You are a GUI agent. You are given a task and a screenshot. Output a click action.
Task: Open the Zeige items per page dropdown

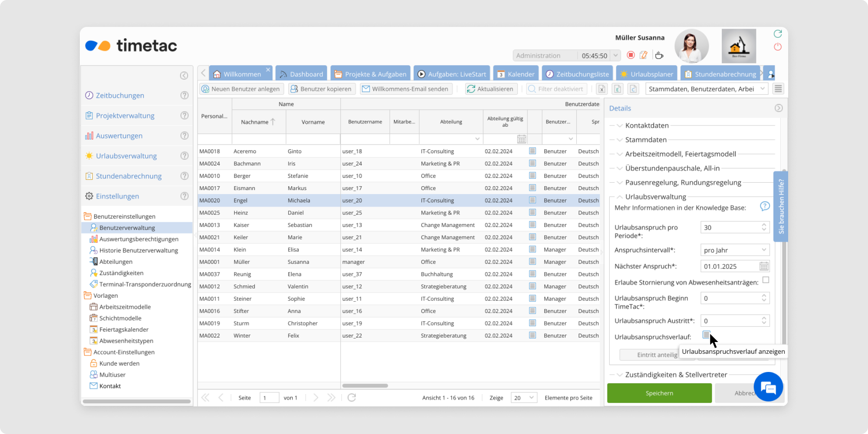[x=524, y=398]
